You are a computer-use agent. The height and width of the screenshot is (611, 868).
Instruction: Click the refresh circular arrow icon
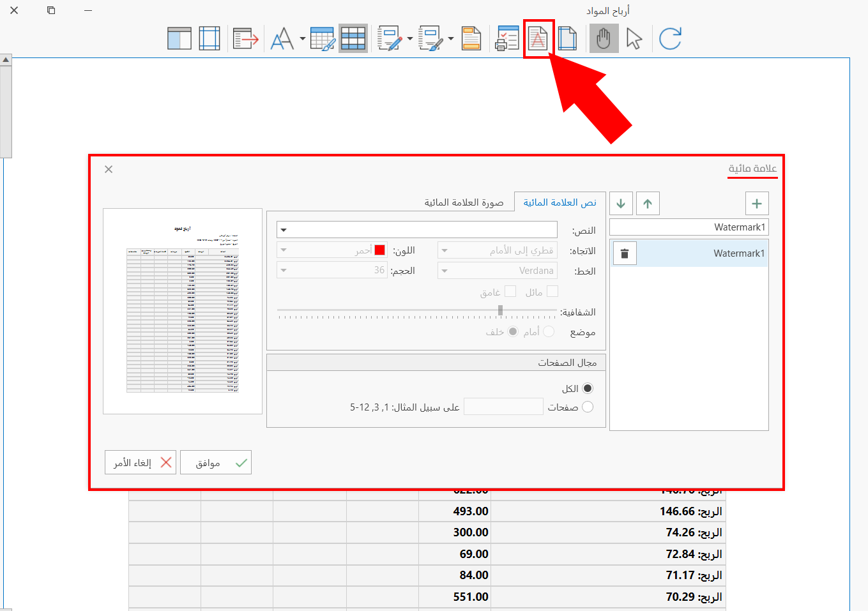pos(670,39)
